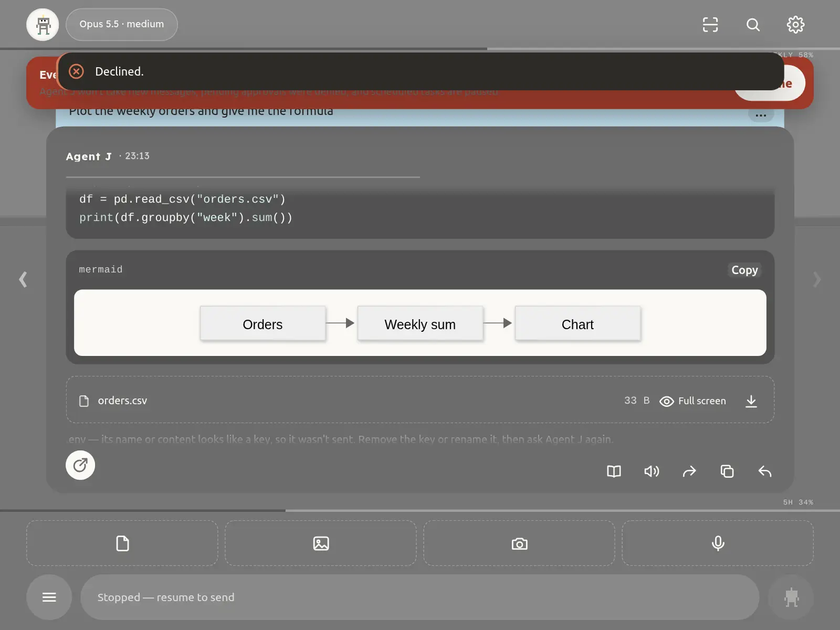Go to next response with right chevron

pos(817,279)
